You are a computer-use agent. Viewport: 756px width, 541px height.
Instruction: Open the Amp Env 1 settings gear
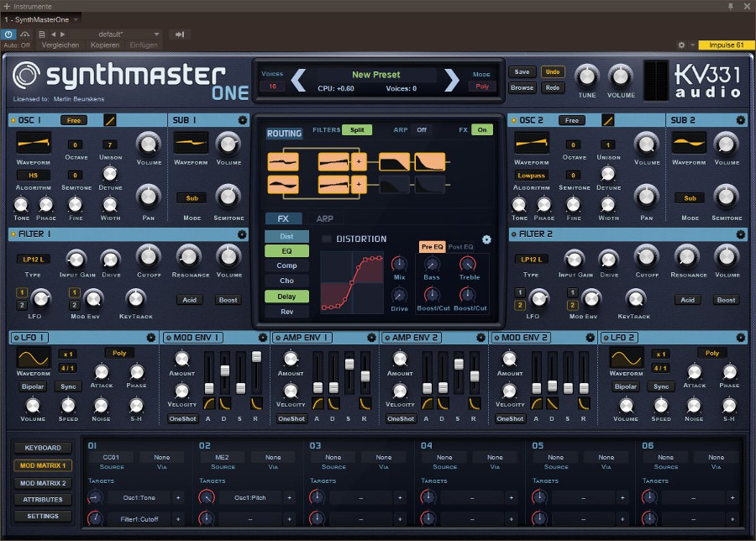372,338
